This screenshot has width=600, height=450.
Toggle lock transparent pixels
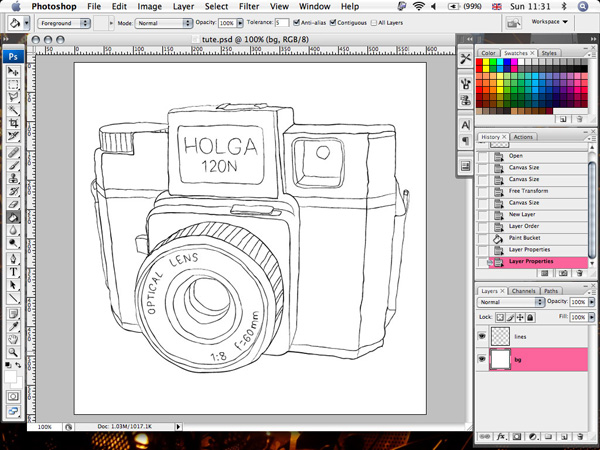pos(500,317)
